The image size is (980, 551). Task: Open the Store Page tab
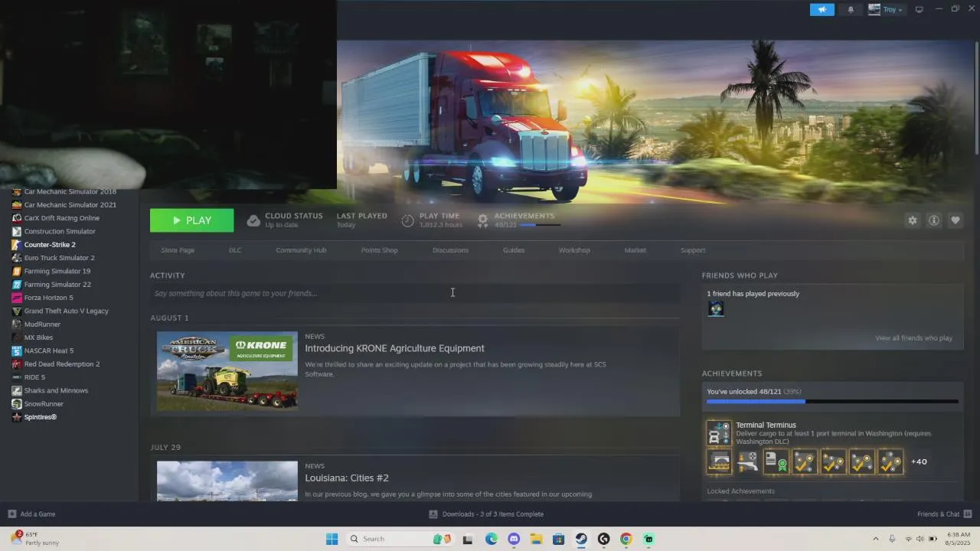click(x=178, y=250)
